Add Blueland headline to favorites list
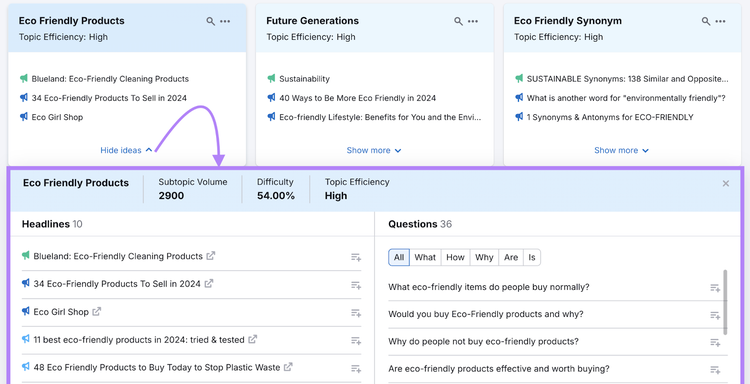The width and height of the screenshot is (750, 384). click(356, 257)
